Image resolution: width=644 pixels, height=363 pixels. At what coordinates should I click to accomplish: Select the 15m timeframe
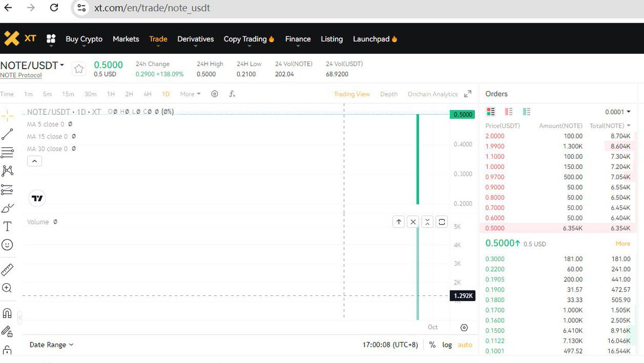[68, 94]
